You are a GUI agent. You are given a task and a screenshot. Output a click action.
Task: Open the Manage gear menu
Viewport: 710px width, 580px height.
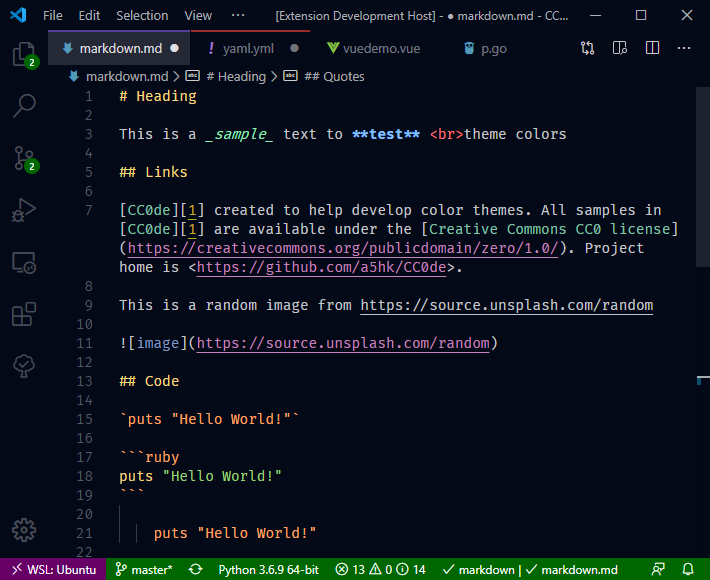24,530
